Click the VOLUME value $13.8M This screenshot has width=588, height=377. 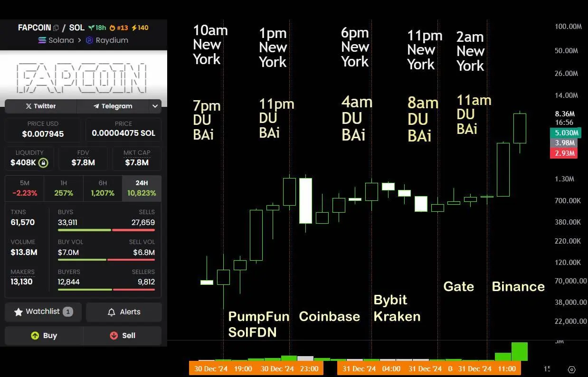[x=24, y=252]
